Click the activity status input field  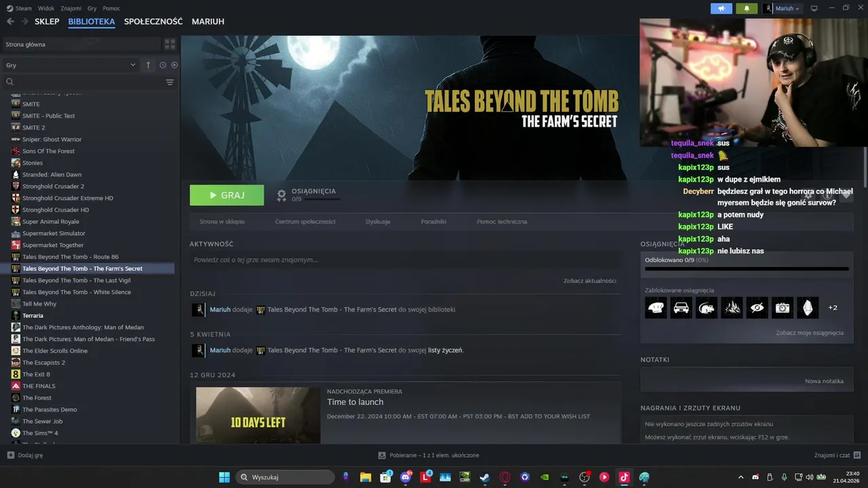point(405,260)
